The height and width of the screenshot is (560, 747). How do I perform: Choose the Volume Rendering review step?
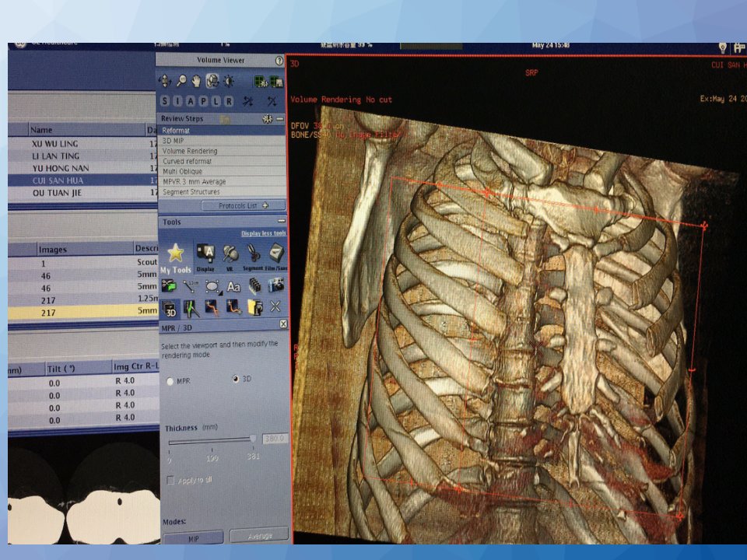221,150
